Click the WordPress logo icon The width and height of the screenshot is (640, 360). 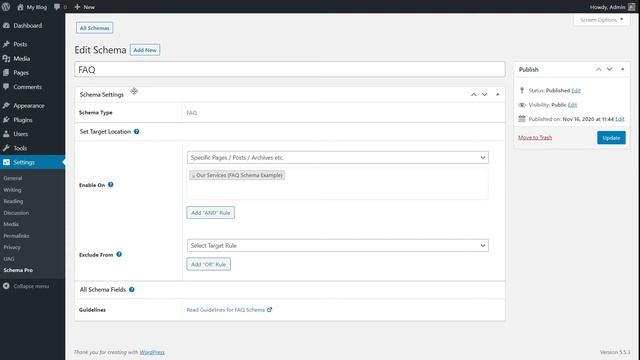tap(6, 7)
